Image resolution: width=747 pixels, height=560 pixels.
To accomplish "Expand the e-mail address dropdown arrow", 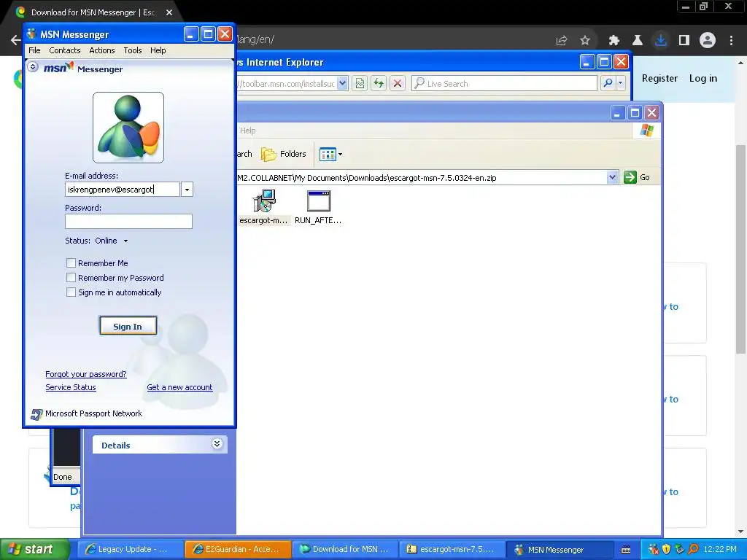I will (x=187, y=190).
